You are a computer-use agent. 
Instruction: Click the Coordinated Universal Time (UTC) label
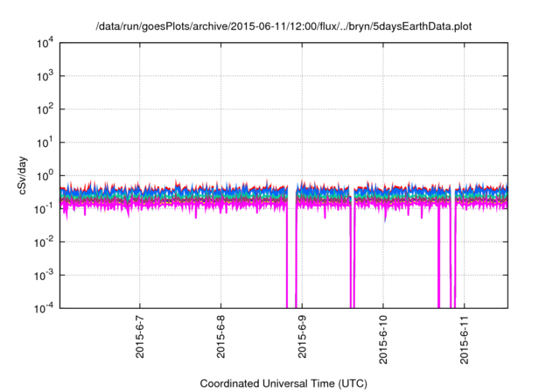[283, 383]
